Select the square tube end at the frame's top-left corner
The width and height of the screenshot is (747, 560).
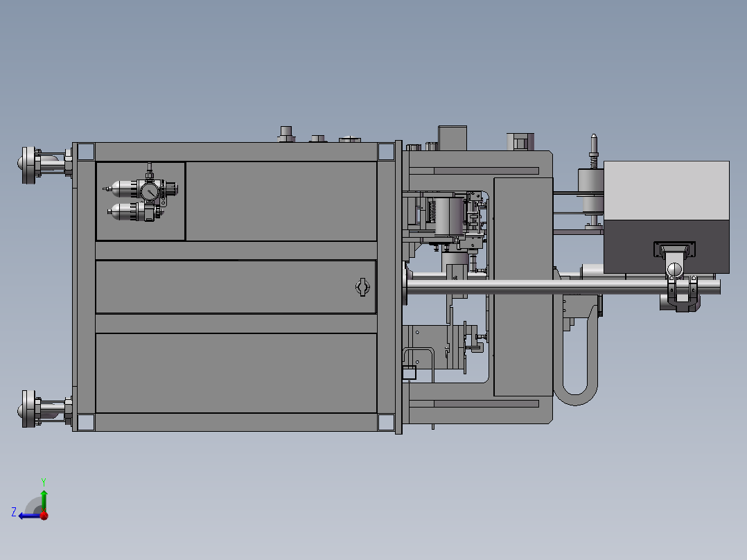[86, 152]
